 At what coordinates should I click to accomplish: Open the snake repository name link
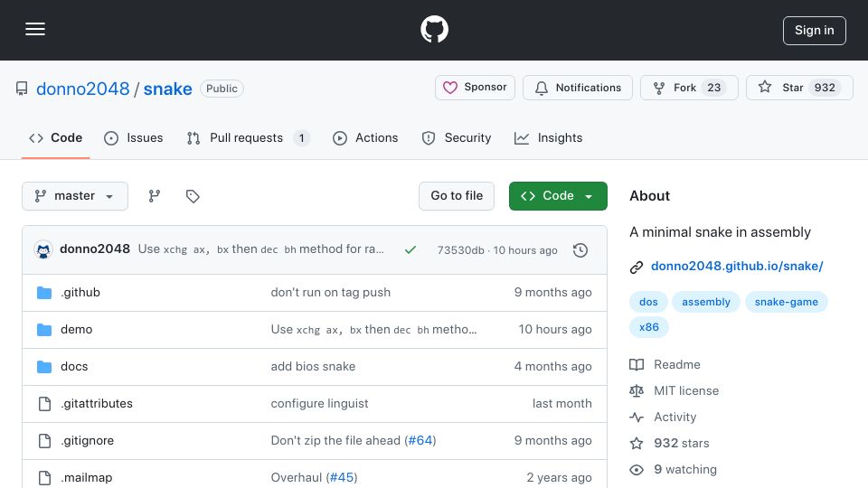coord(168,89)
